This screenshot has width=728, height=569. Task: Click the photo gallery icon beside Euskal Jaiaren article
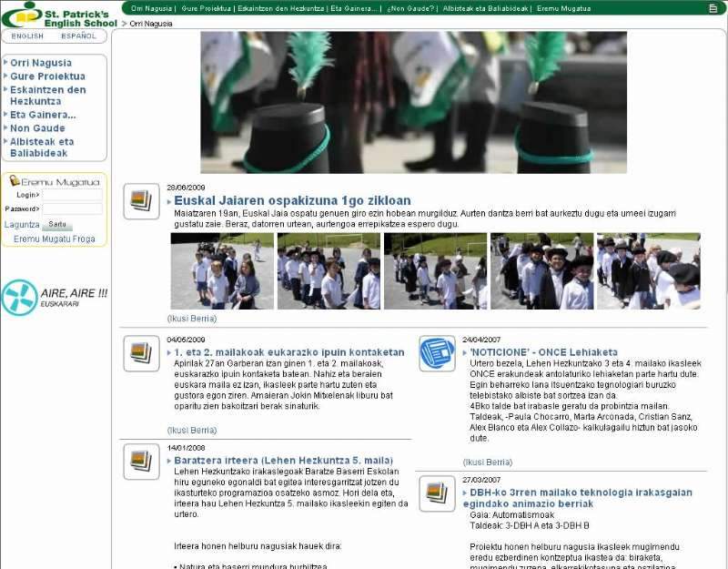[142, 201]
